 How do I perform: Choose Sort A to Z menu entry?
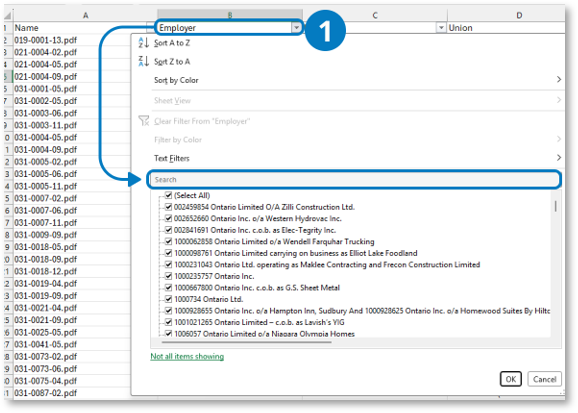(172, 43)
